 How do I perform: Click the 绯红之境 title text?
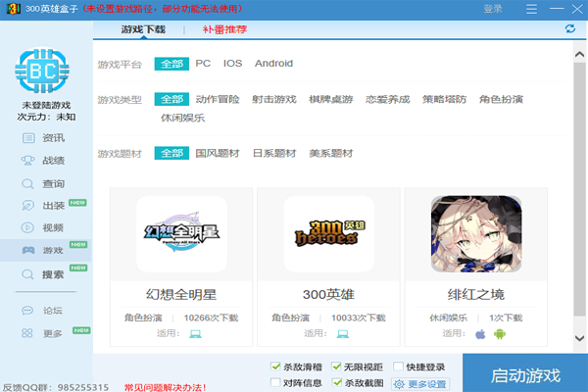click(476, 294)
